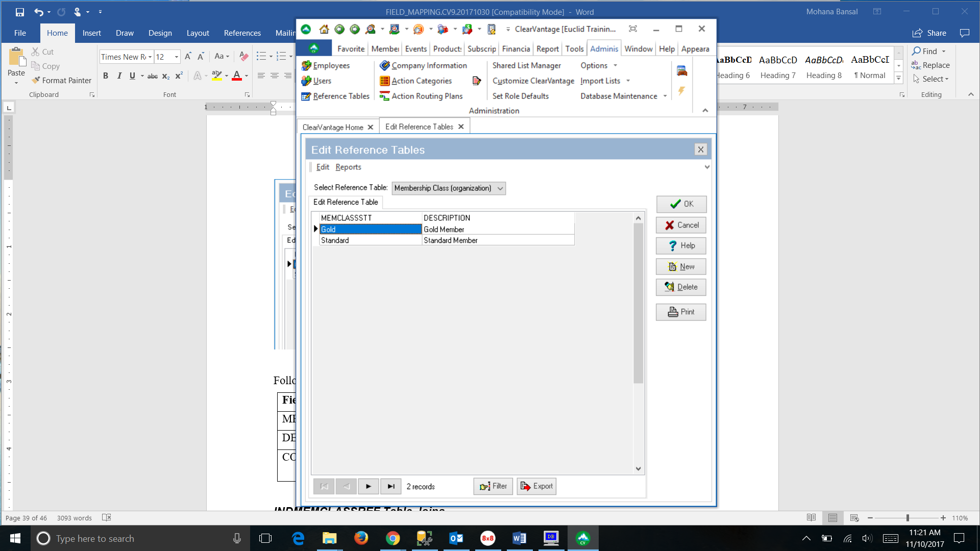Go back with the green left arrow in ClearVantage

pos(339,29)
